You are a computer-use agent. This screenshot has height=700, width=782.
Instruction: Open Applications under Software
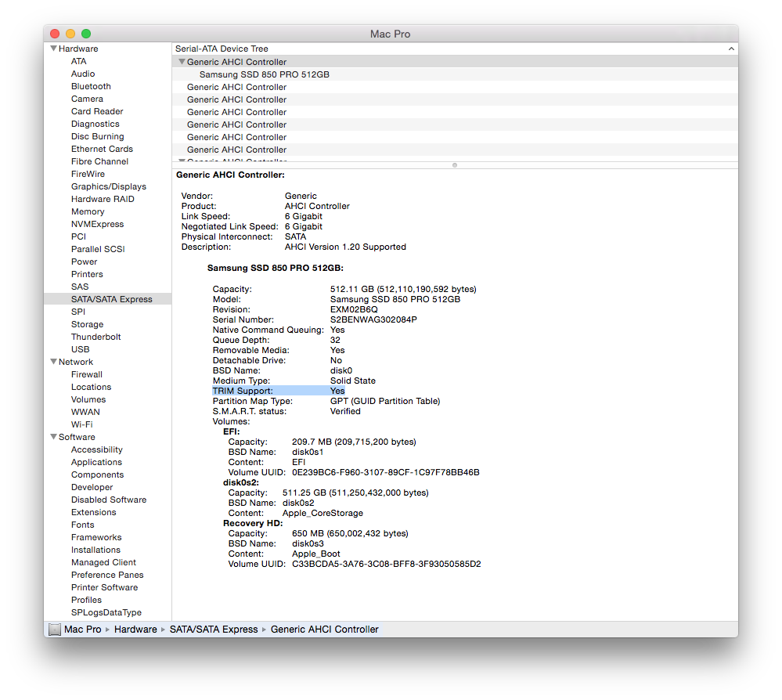click(96, 462)
